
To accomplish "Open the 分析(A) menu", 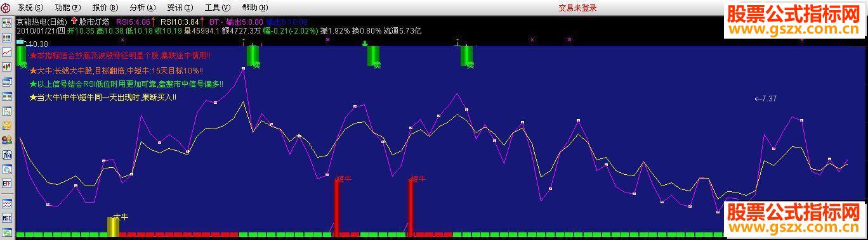I will [x=143, y=8].
